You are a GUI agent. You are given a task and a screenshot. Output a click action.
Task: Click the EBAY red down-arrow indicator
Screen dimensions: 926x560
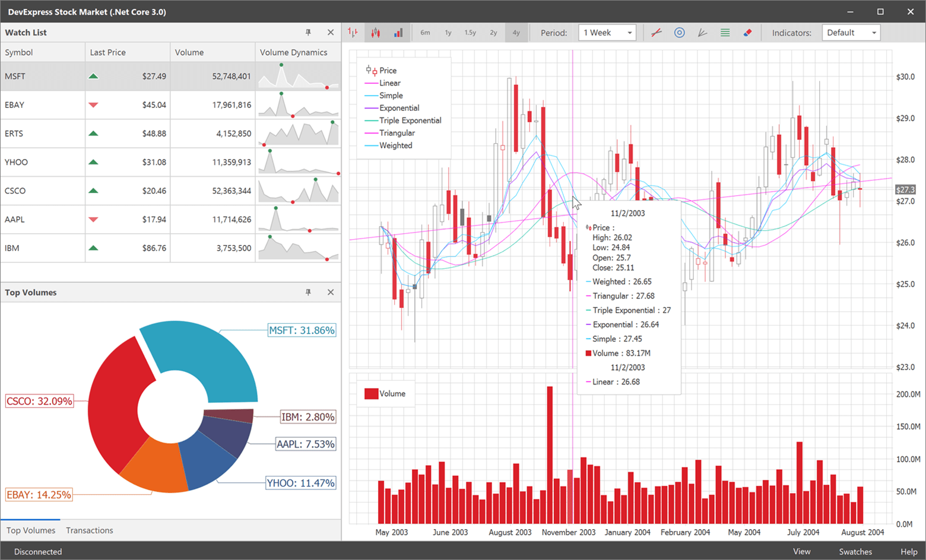click(93, 105)
